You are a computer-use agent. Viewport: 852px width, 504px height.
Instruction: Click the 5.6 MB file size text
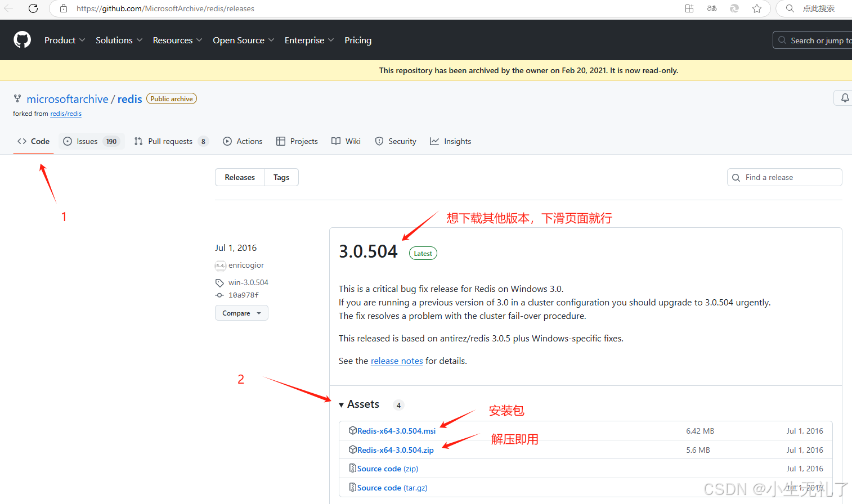pyautogui.click(x=698, y=450)
